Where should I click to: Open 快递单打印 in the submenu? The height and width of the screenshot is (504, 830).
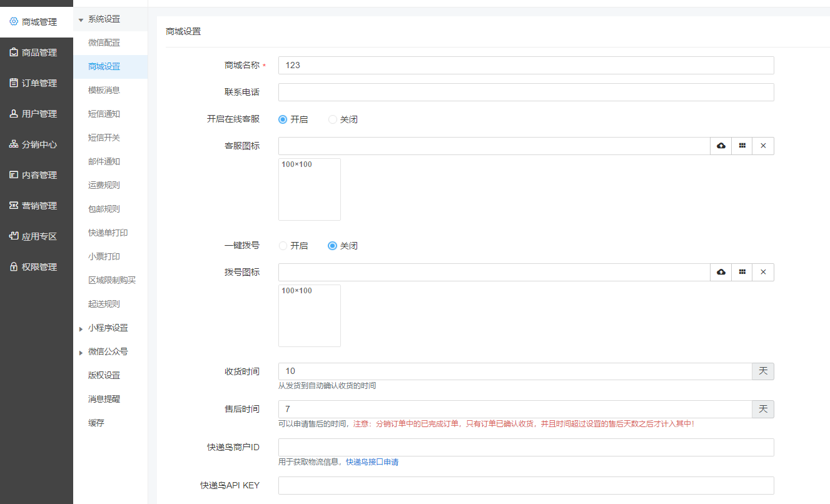[x=108, y=233]
